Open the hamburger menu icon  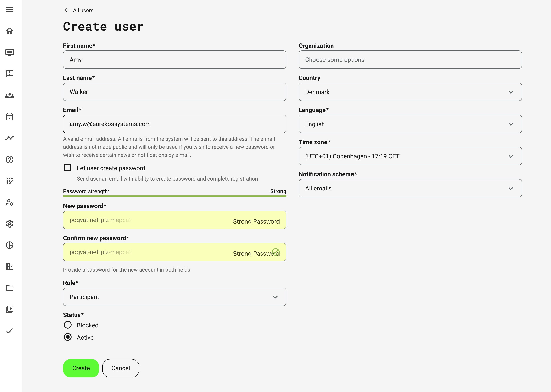coord(9,10)
